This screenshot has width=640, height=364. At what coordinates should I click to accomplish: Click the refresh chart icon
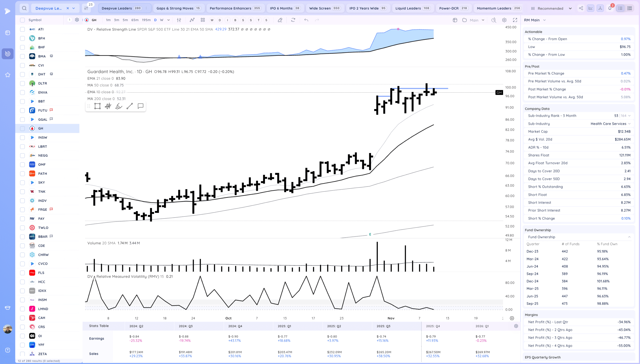point(293,20)
